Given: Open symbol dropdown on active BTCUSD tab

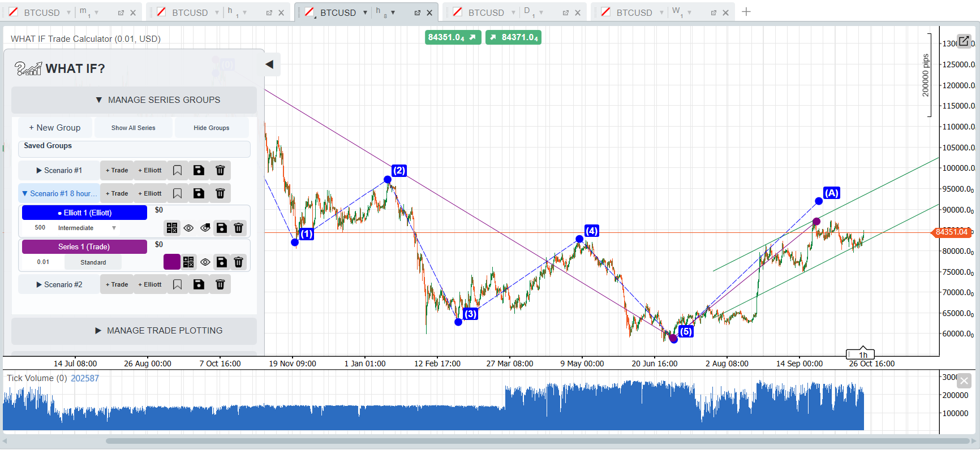Looking at the screenshot, I should [x=365, y=12].
